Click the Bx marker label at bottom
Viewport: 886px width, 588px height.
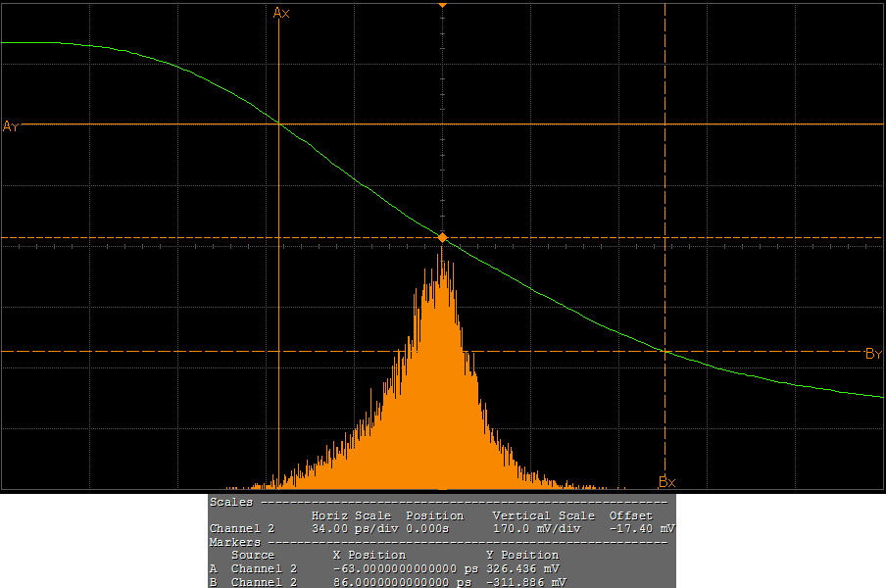(x=666, y=482)
